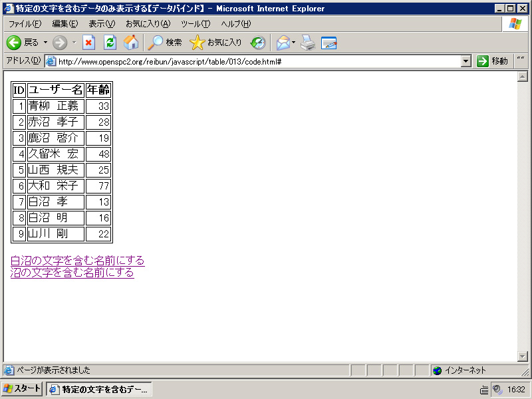Select the cell 白沼 孝
Viewport: 532px width, 399px height.
point(56,201)
